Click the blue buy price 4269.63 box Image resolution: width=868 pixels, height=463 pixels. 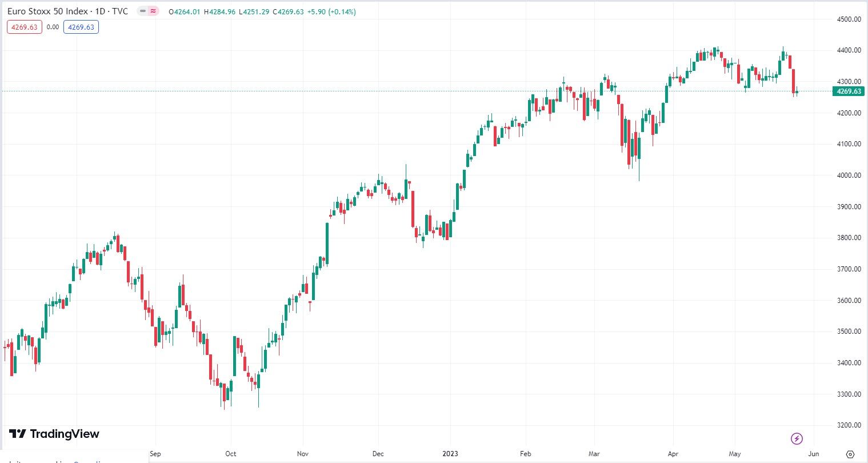81,27
